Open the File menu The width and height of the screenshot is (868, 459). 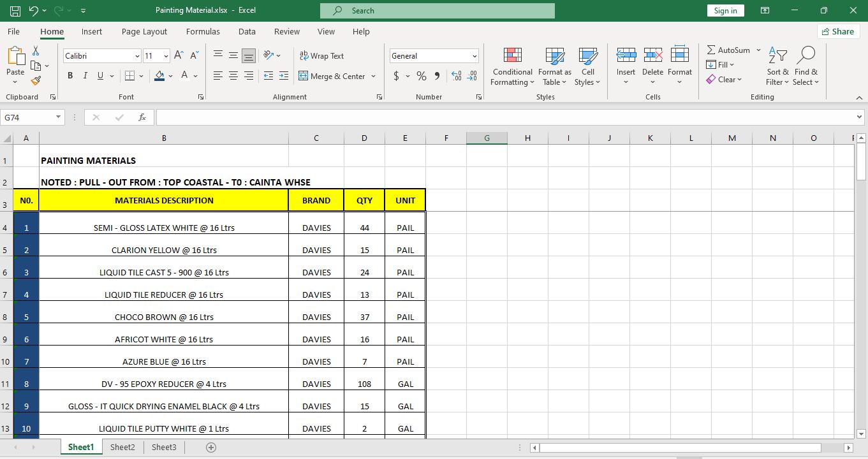click(13, 31)
